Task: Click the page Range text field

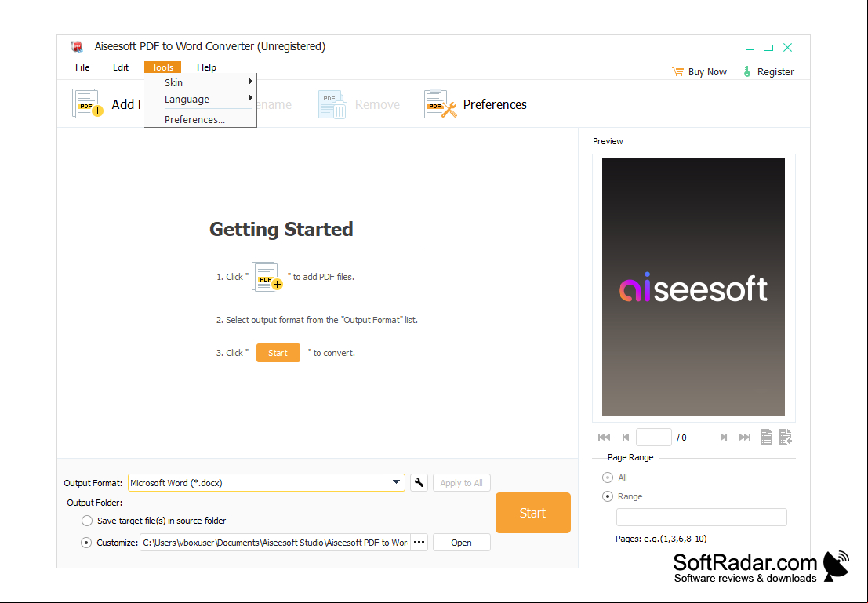Action: [x=701, y=518]
